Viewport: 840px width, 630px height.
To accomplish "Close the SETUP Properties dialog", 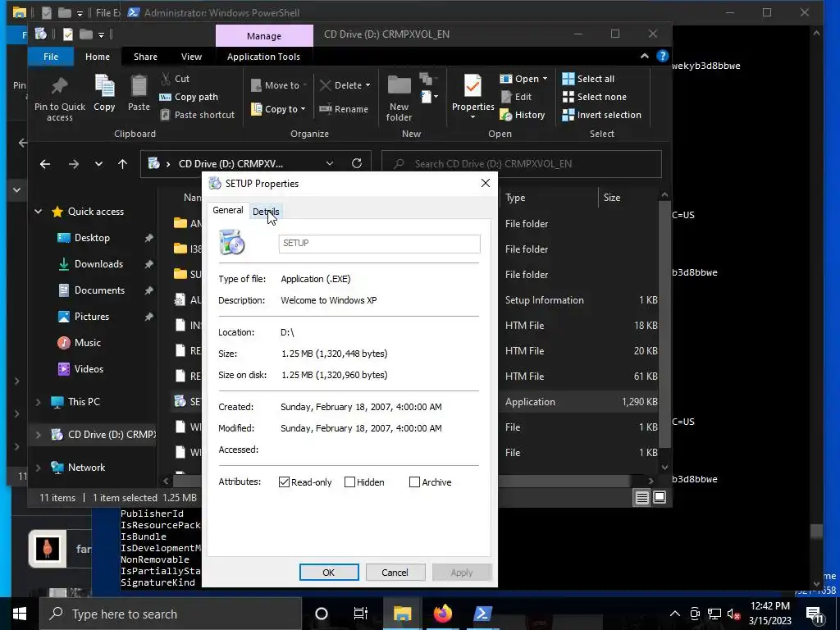I will pos(486,183).
